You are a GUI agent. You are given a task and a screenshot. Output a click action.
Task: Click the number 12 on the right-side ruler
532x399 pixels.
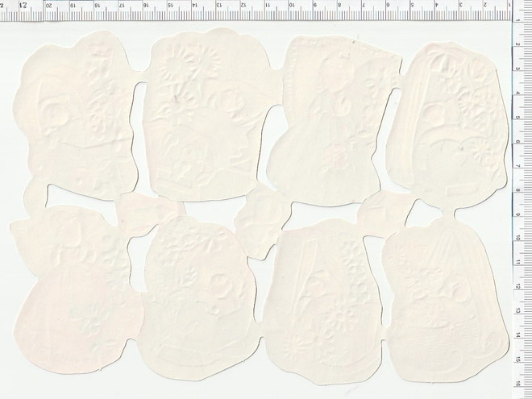click(518, 287)
